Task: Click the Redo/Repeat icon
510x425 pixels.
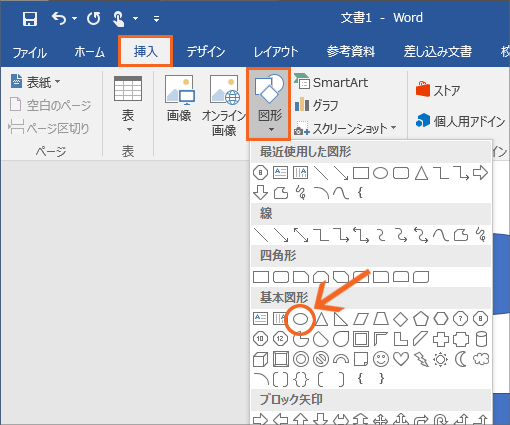Action: [x=94, y=18]
